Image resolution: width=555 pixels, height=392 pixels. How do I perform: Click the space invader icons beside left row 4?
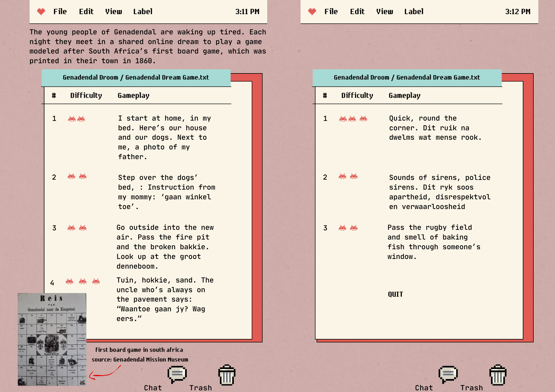pos(82,281)
